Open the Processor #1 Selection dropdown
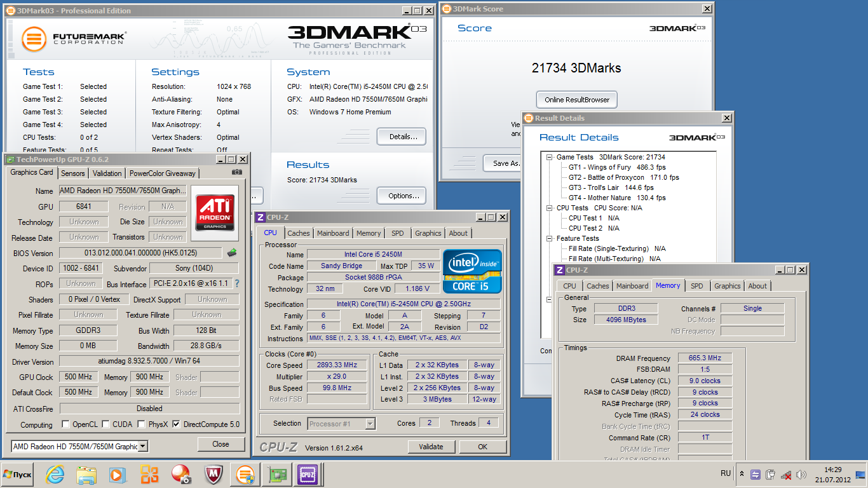The width and height of the screenshot is (868, 488). click(370, 424)
